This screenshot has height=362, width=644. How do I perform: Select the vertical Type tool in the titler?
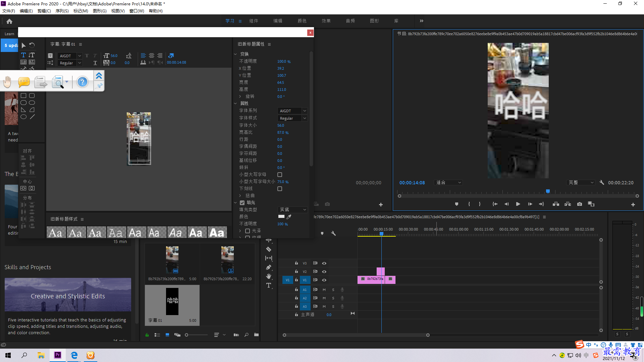coord(32,55)
